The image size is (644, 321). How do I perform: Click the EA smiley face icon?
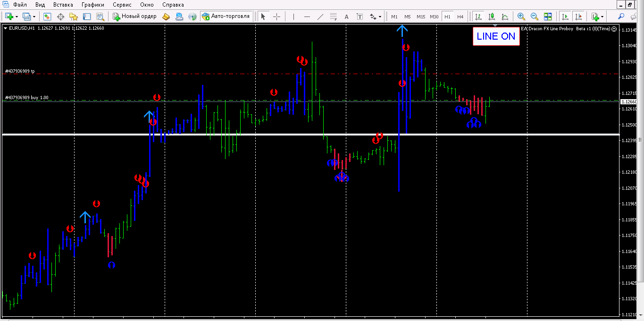[614, 28]
